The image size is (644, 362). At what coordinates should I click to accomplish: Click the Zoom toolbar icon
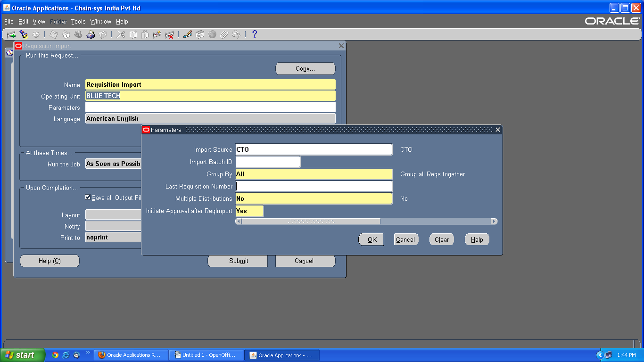pos(200,34)
